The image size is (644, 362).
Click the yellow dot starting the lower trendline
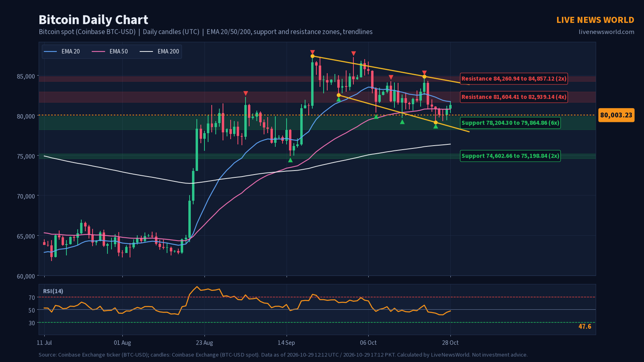pos(339,95)
